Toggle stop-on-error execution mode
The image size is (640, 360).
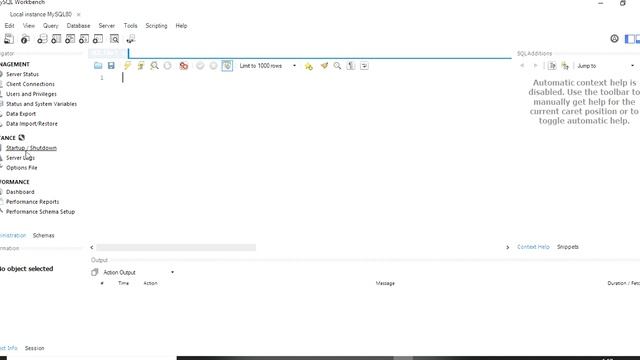(x=184, y=66)
